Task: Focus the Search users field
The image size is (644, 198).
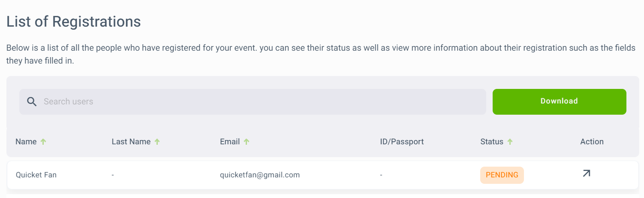Action: 253,102
